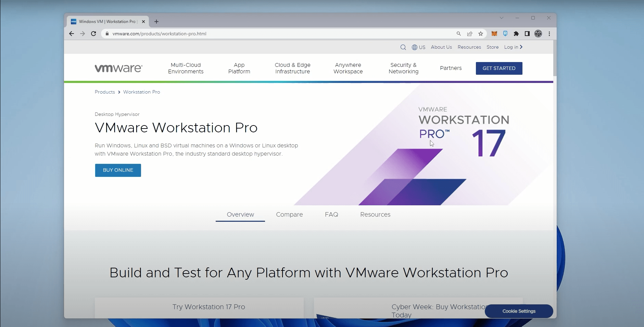This screenshot has height=327, width=644.
Task: Reload the page with the refresh icon
Action: pyautogui.click(x=93, y=34)
